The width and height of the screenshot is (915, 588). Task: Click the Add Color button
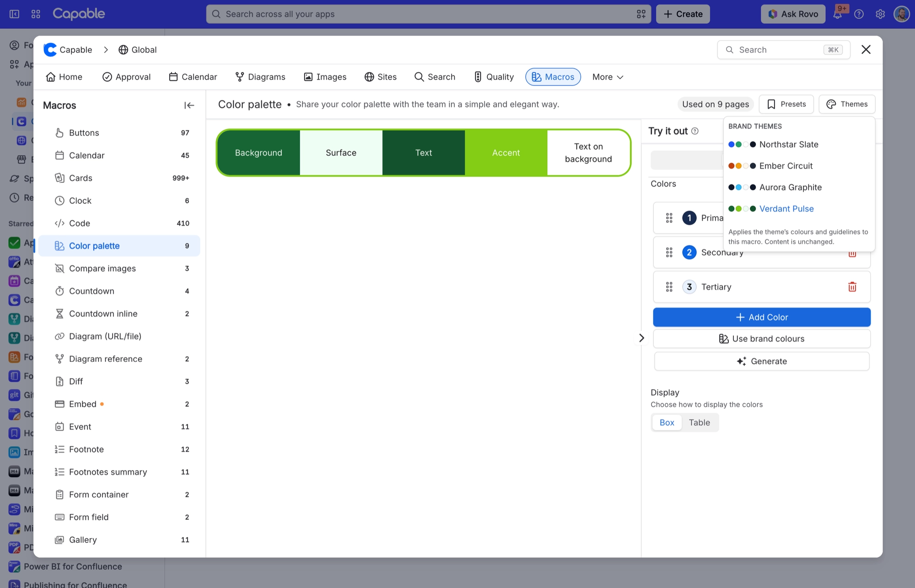pyautogui.click(x=761, y=317)
